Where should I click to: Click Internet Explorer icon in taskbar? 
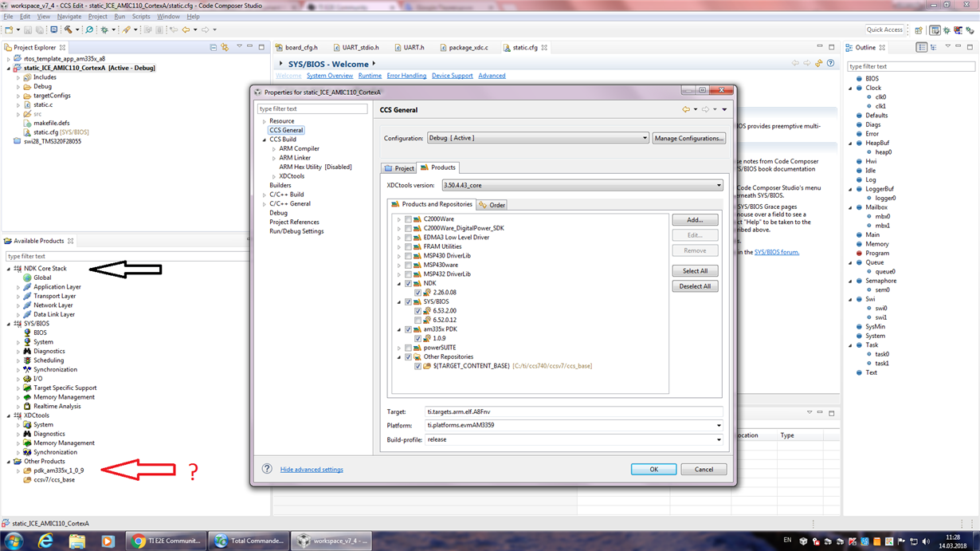pyautogui.click(x=45, y=541)
